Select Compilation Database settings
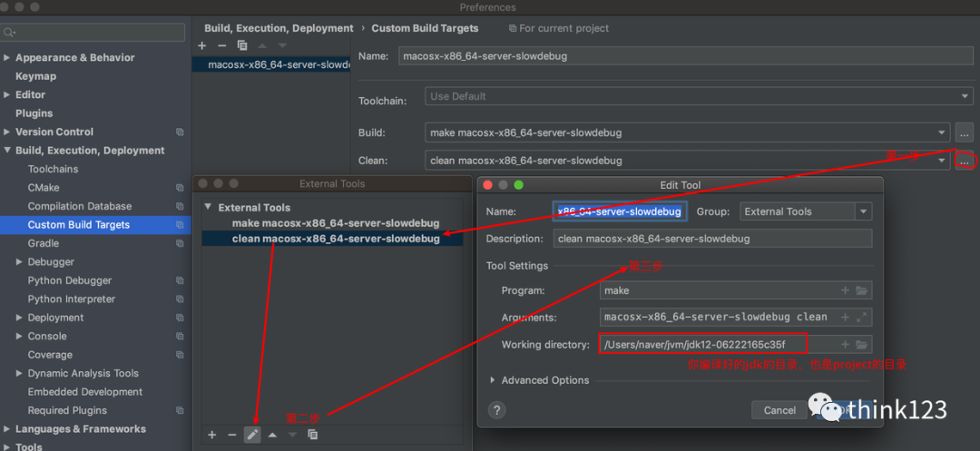This screenshot has width=980, height=451. (x=80, y=206)
